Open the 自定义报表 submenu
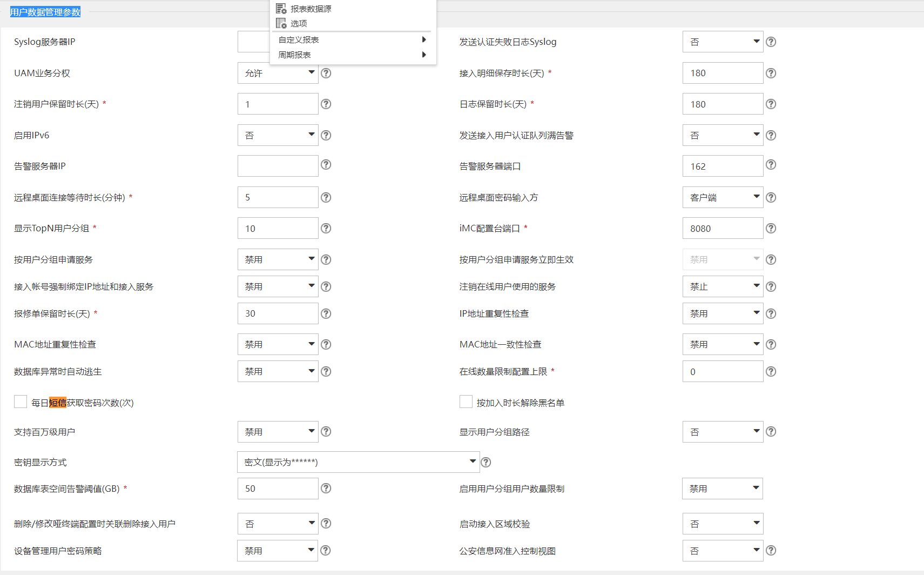Viewport: 924px width, 575px height. (353, 39)
